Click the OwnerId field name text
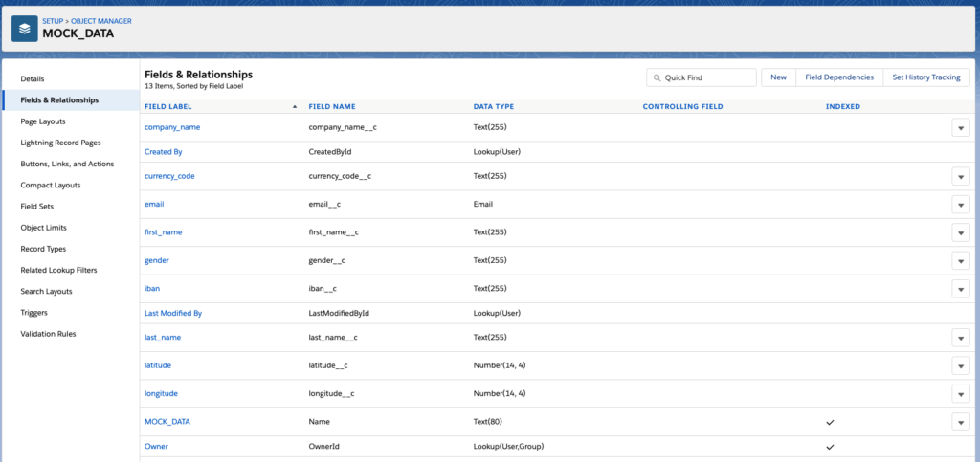 tap(324, 447)
